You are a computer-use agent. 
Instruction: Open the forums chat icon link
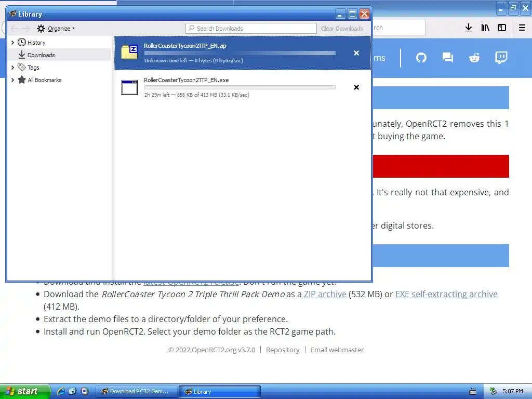pyautogui.click(x=447, y=58)
